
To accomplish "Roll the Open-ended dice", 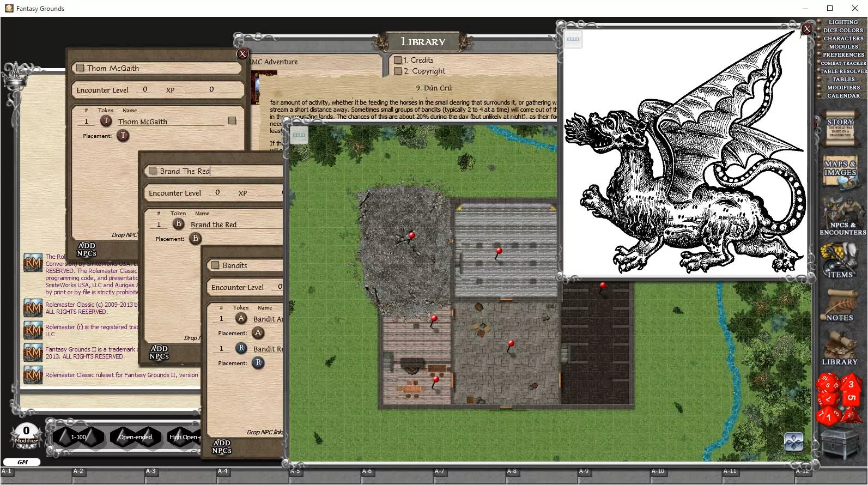I will (x=135, y=437).
